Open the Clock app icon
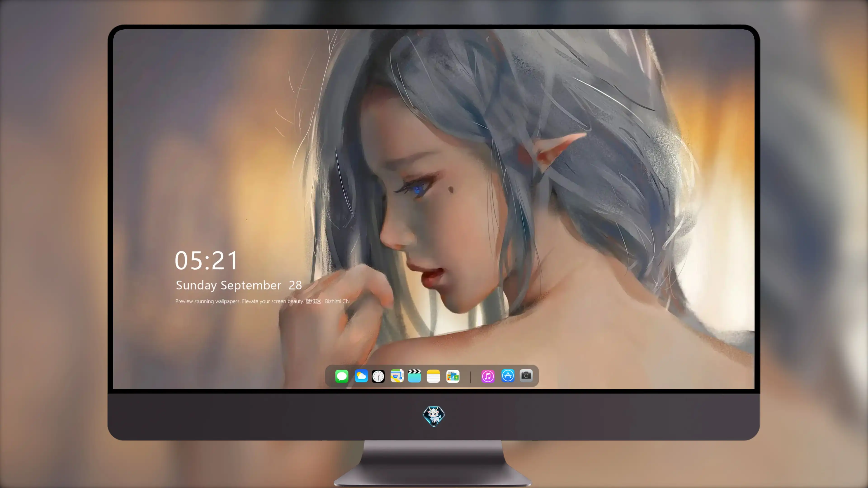The image size is (868, 488). (378, 376)
